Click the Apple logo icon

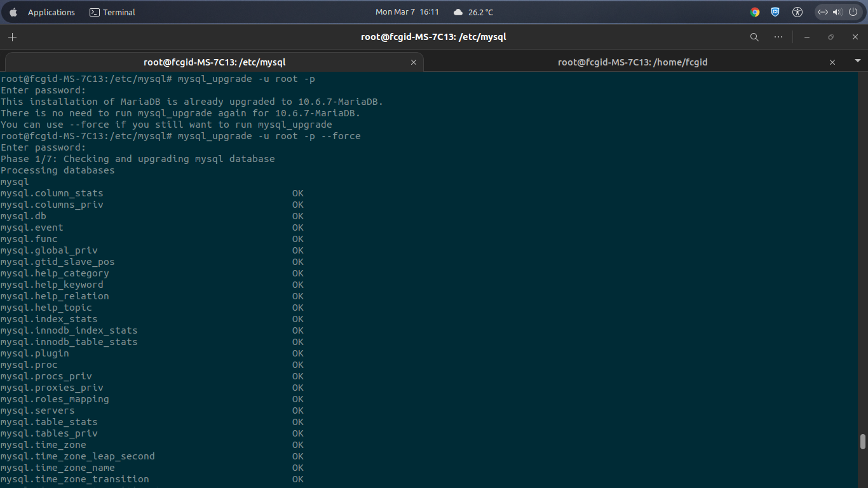coord(13,12)
